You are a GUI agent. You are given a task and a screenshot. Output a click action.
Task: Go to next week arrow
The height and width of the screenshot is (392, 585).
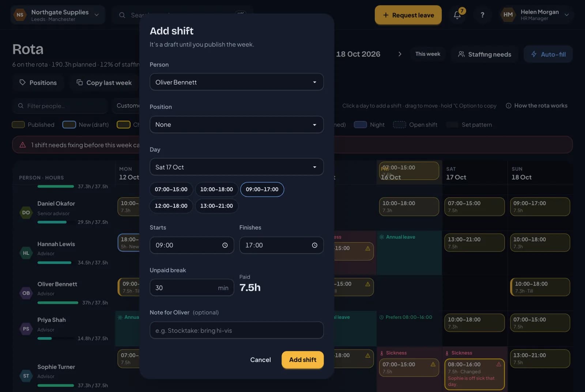[400, 54]
